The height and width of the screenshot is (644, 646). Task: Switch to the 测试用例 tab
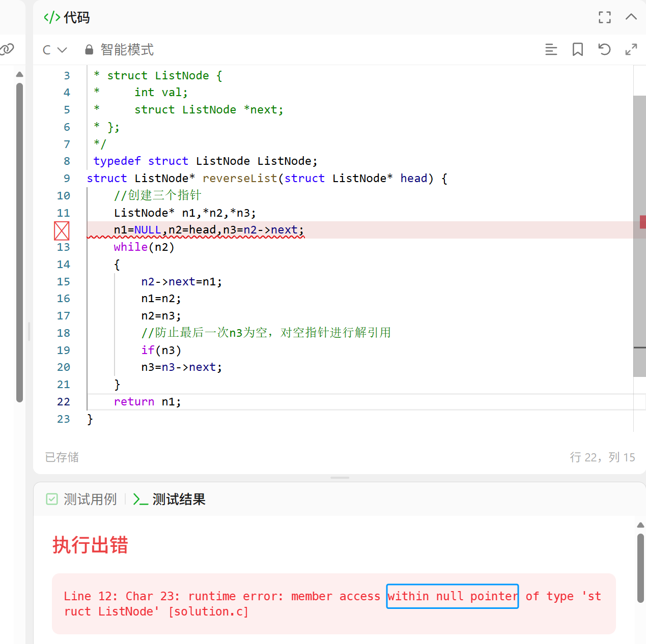point(90,500)
